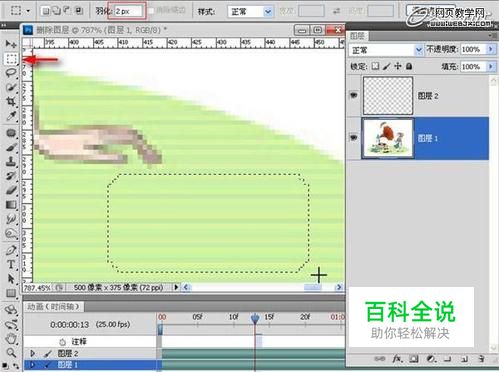Toggle lock image pixels
Image resolution: width=499 pixels, height=372 pixels.
[386, 66]
